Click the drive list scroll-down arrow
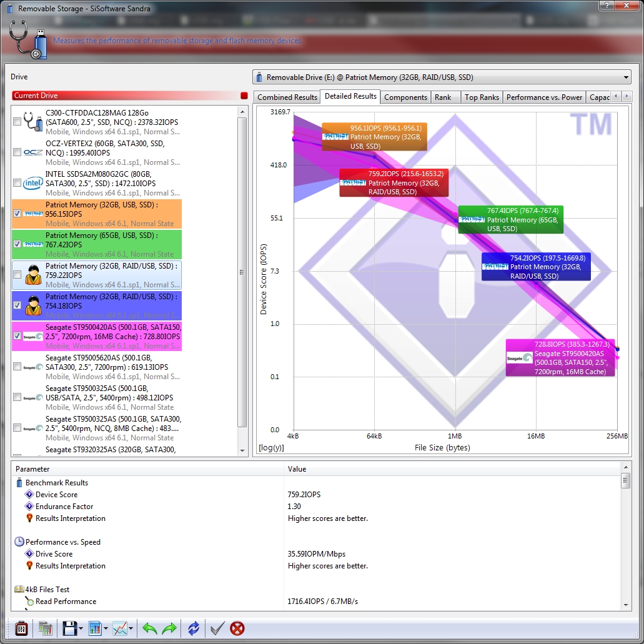Screen dimensions: 644x644 [242, 450]
